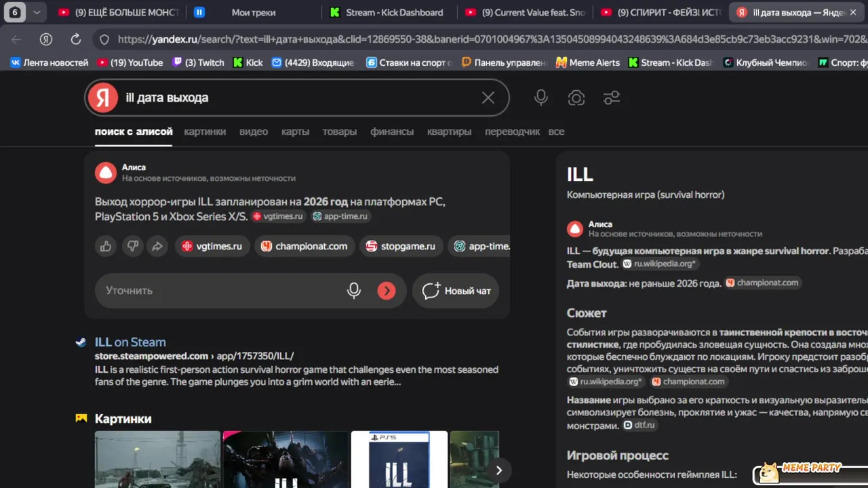The width and height of the screenshot is (868, 488).
Task: Click microphone in Уточнить field
Action: click(x=353, y=291)
